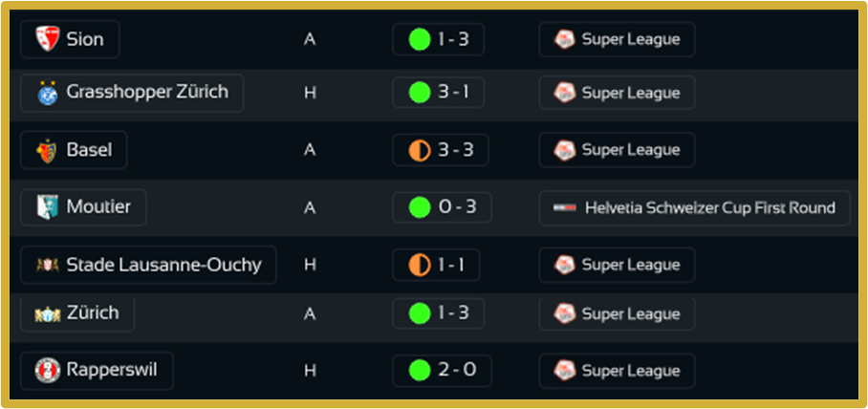Click the 1 - 1 score against Stade Lausanne-Ouchy
The image size is (868, 409).
point(436,265)
